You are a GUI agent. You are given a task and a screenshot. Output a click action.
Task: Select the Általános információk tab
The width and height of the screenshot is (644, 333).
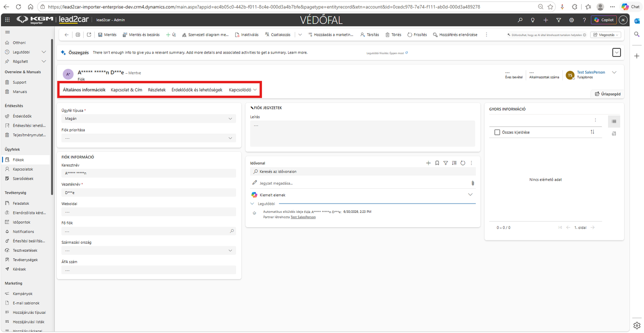coord(84,90)
